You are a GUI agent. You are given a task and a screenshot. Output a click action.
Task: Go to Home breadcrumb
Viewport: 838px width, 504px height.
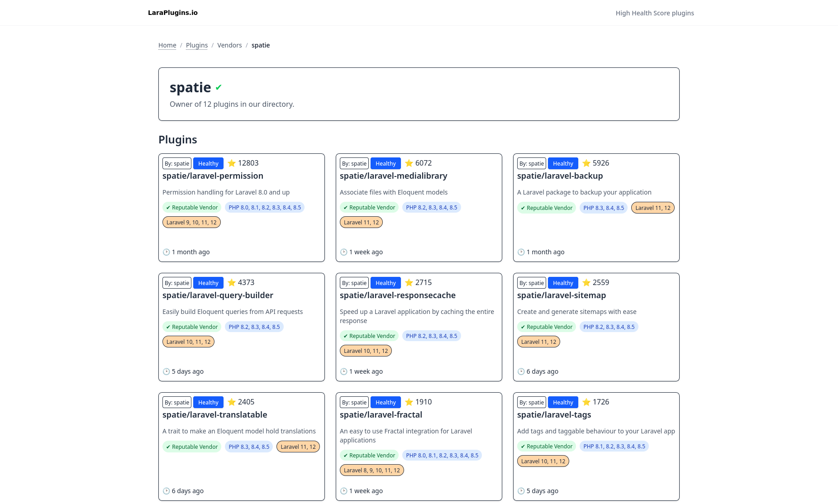[x=167, y=45]
